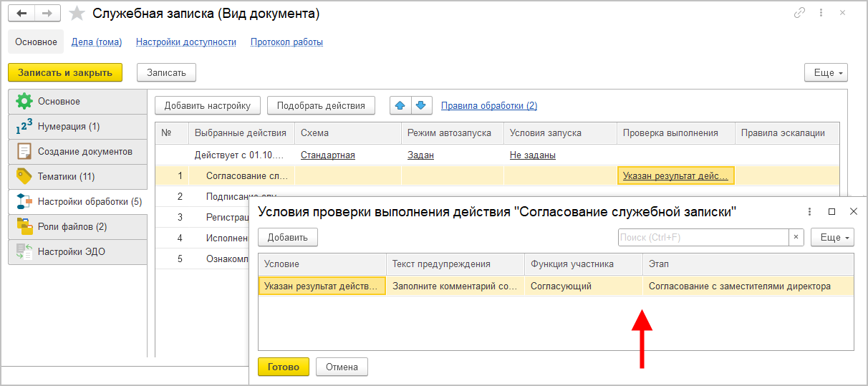Clear the search field with X

click(x=796, y=237)
